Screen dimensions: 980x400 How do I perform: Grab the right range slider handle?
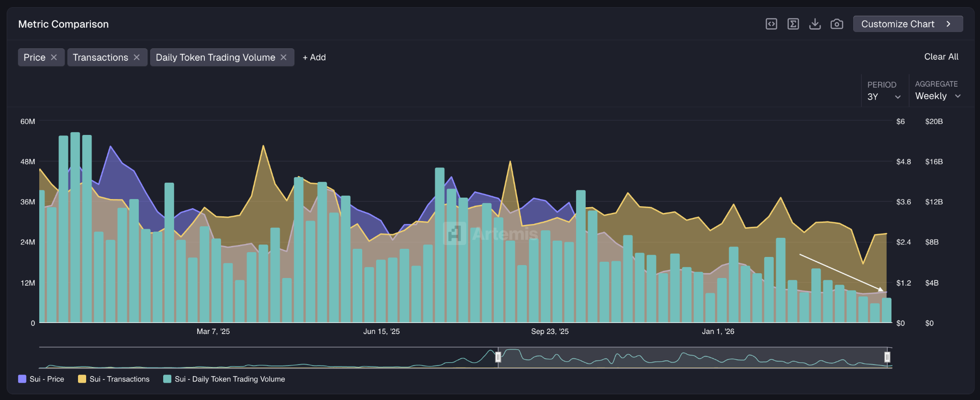887,357
